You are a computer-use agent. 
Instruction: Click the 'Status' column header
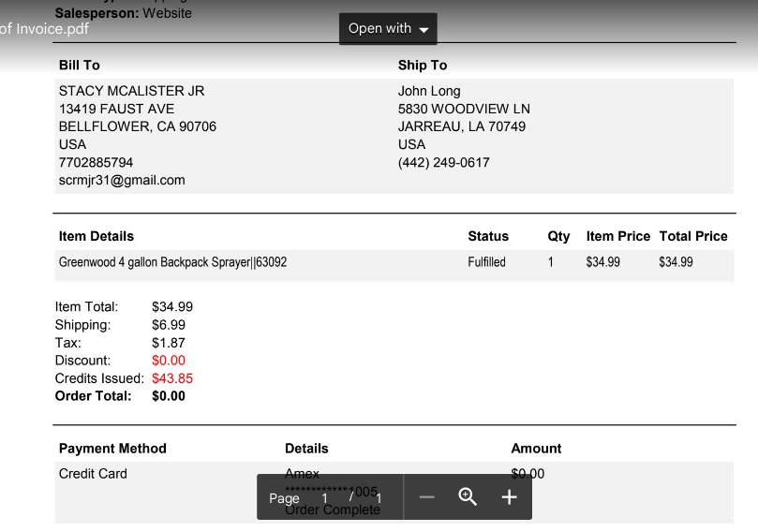click(x=488, y=236)
